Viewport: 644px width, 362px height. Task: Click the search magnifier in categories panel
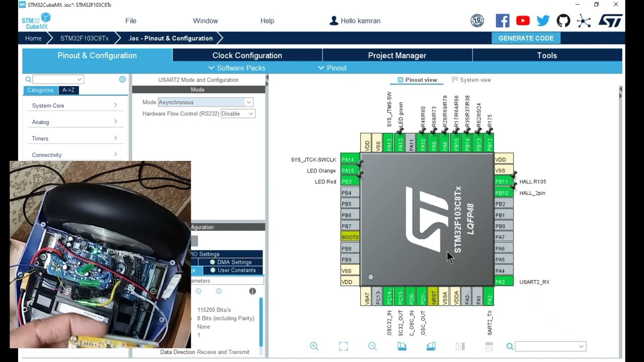pyautogui.click(x=28, y=79)
